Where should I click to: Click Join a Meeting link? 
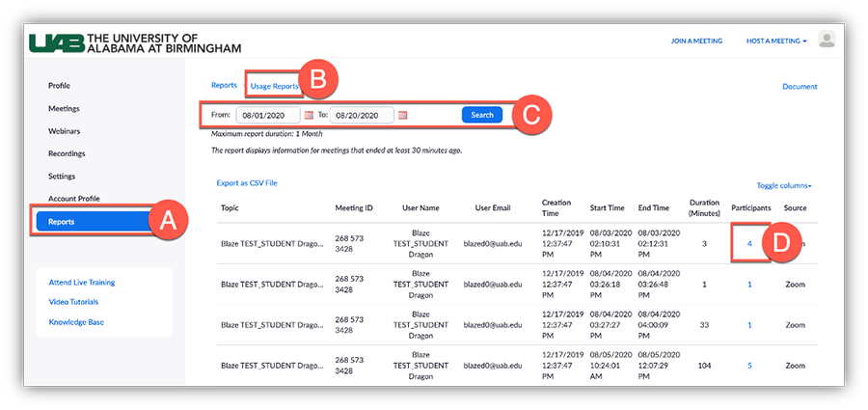[x=696, y=41]
